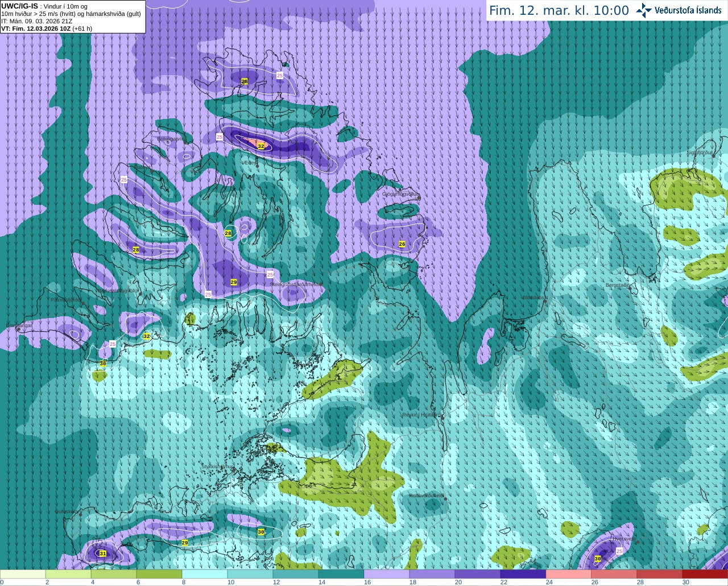Screen dimensions: 728x586
Task: Click the yellow '26' gust marker below Gjögurflugvöllur
Action: coord(402,244)
